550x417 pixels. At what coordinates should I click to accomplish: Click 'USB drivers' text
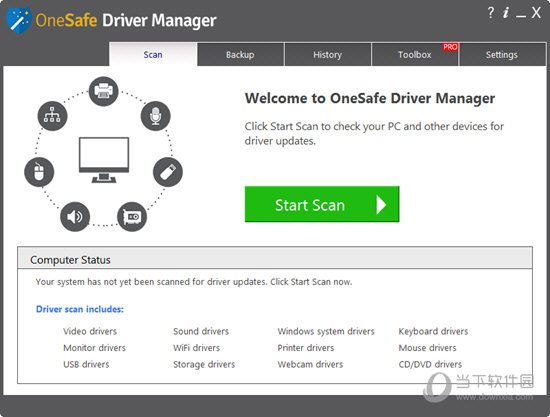coord(86,364)
